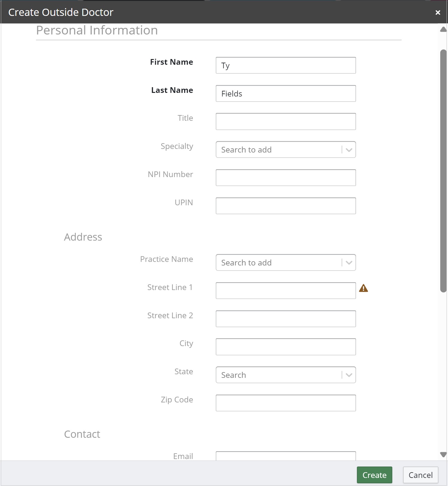This screenshot has width=448, height=486.
Task: Click the NPI Number input
Action: point(286,178)
